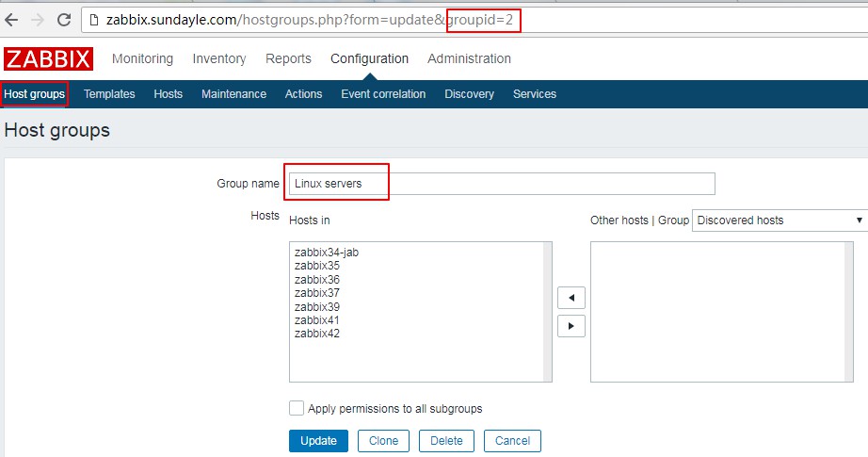Select zabbix34-jab in Hosts in list
This screenshot has height=457, width=868.
click(327, 253)
